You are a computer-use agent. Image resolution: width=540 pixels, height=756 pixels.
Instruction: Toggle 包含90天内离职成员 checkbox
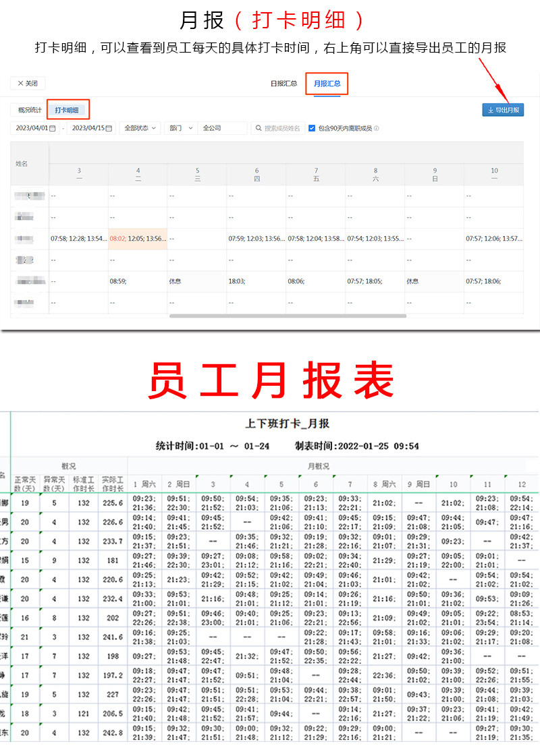click(312, 128)
